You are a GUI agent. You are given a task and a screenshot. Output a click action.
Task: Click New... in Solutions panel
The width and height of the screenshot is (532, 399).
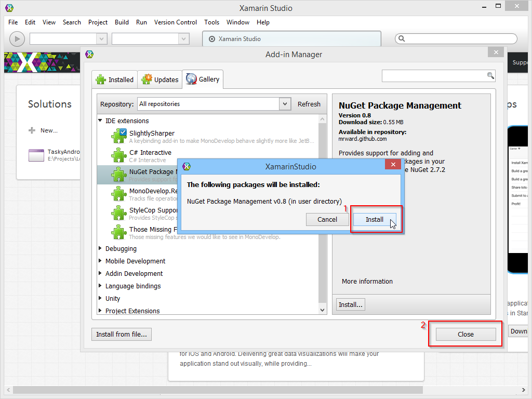click(x=49, y=130)
